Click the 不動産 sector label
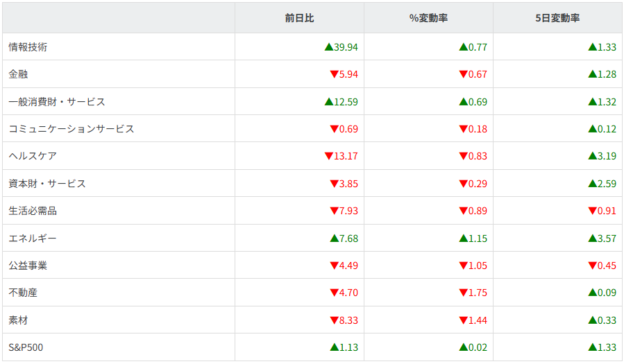Screen dimensions: 624x364 23,293
